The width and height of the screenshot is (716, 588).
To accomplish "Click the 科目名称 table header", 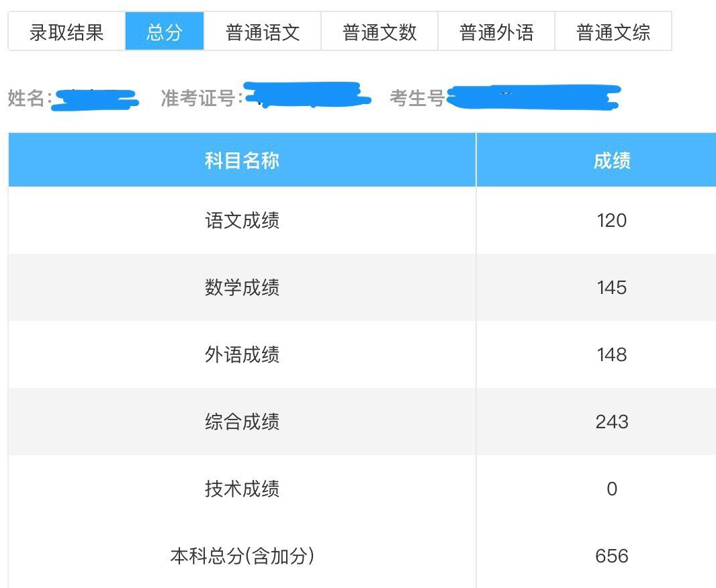I will pos(242,160).
